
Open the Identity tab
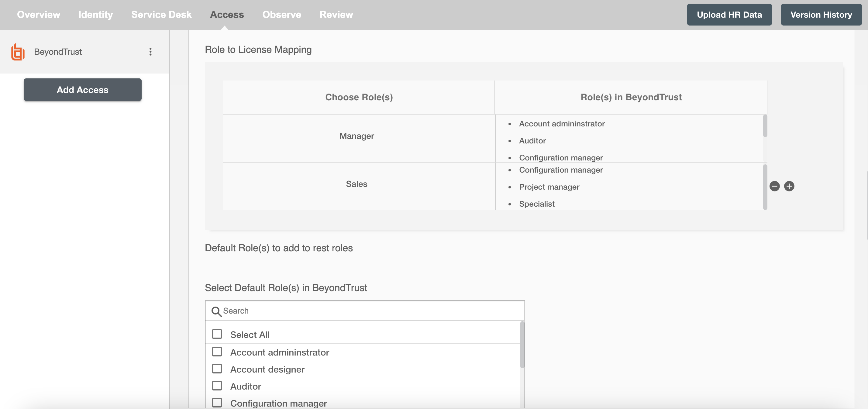(x=96, y=15)
